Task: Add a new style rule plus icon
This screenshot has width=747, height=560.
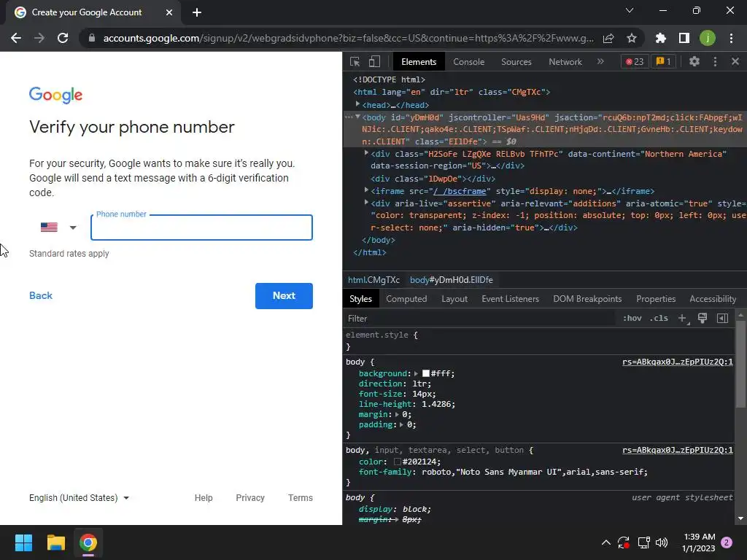Action: (x=683, y=318)
